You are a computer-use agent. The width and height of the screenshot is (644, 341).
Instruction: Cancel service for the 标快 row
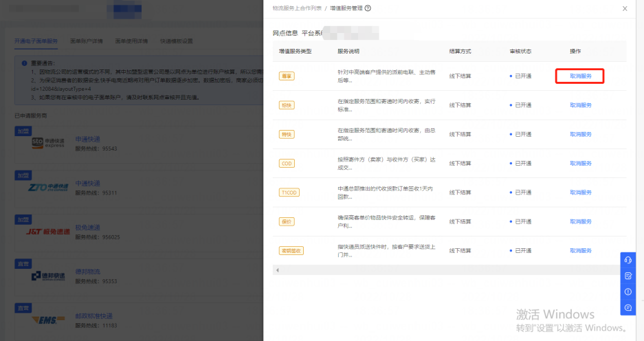coord(580,105)
